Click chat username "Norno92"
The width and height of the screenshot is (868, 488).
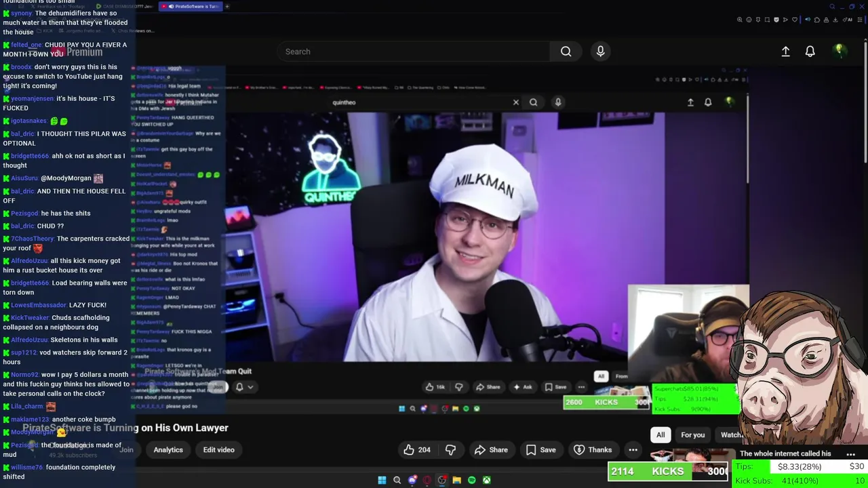tap(25, 374)
